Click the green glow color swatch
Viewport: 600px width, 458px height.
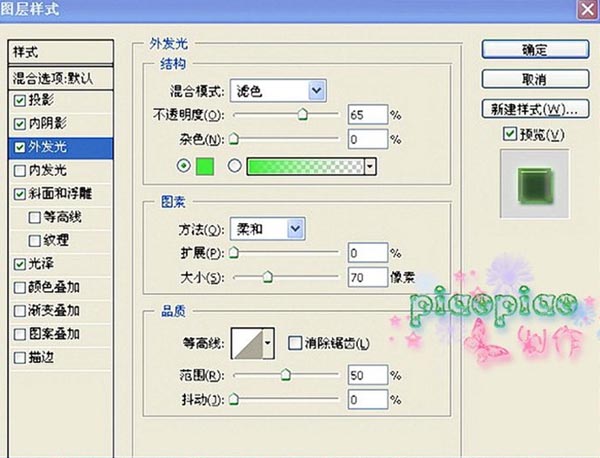pos(205,166)
